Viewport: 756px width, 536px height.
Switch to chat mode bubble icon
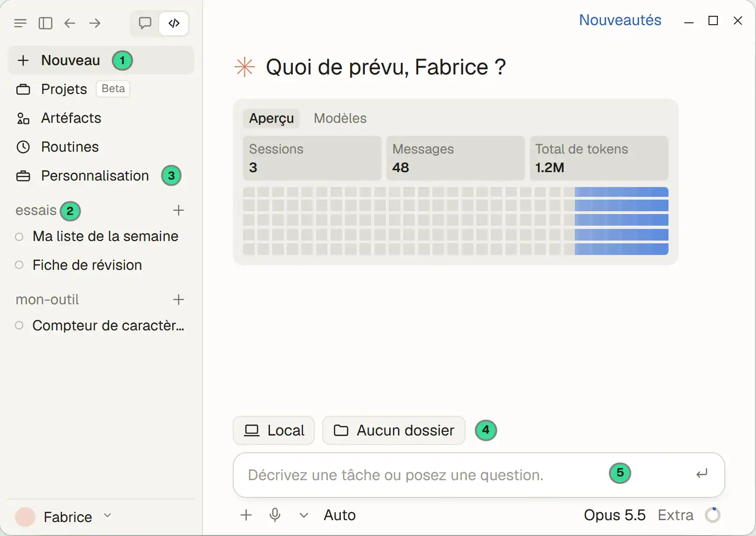(x=145, y=23)
